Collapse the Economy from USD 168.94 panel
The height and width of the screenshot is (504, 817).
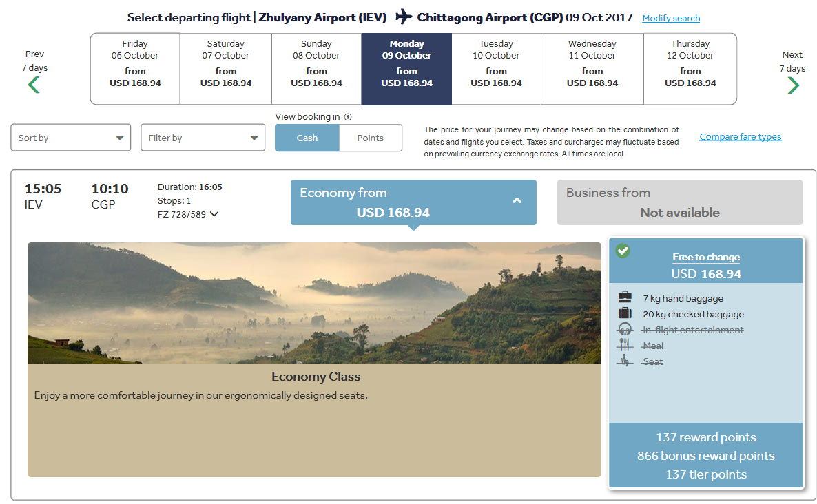[x=517, y=200]
